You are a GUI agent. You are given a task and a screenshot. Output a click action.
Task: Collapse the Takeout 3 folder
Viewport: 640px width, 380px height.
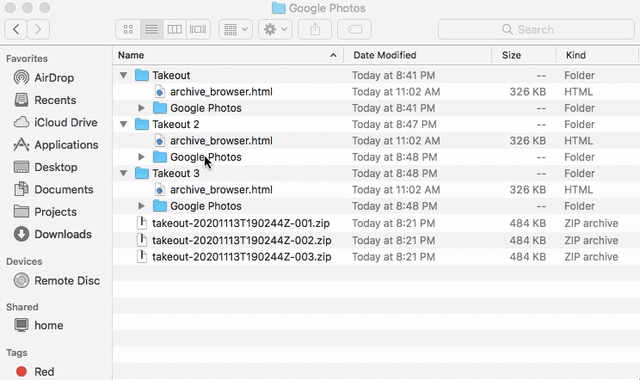pyautogui.click(x=123, y=173)
